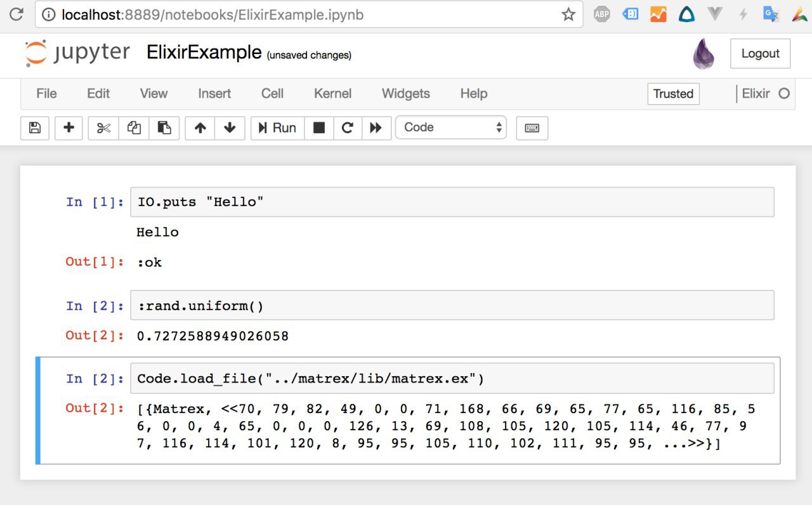
Task: Save and checkpoint the notebook
Action: (x=35, y=128)
